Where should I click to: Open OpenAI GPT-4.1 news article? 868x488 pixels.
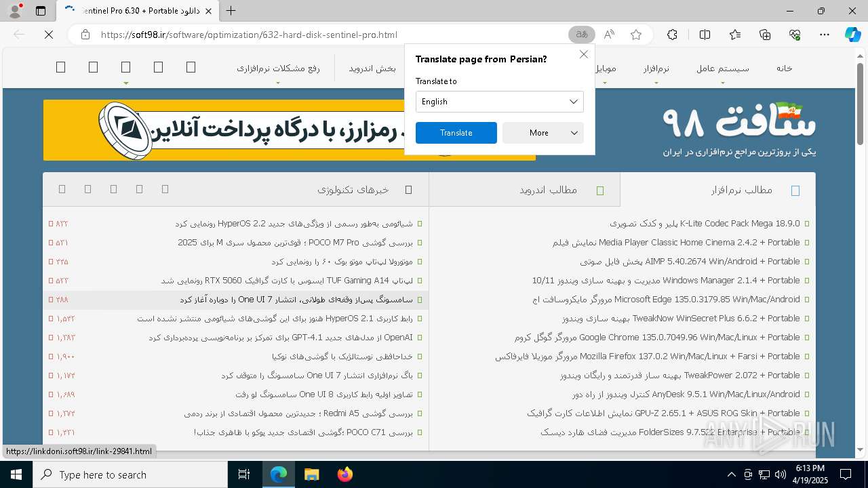point(281,338)
